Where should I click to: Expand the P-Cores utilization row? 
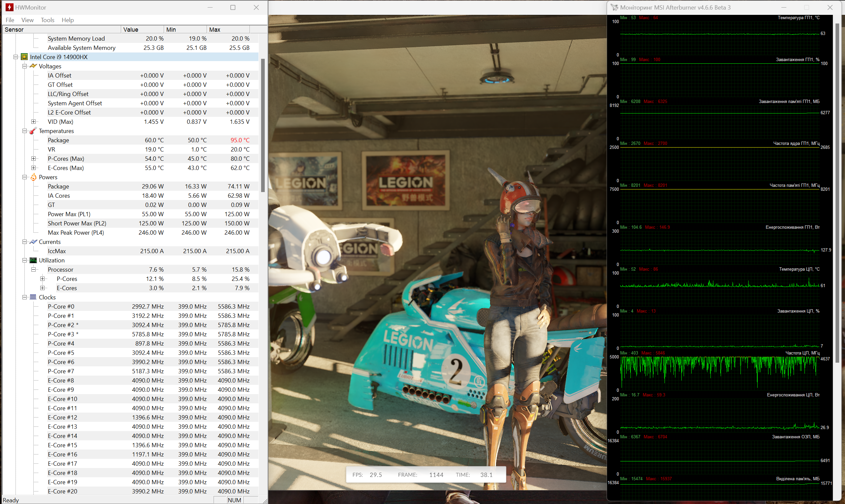[42, 279]
